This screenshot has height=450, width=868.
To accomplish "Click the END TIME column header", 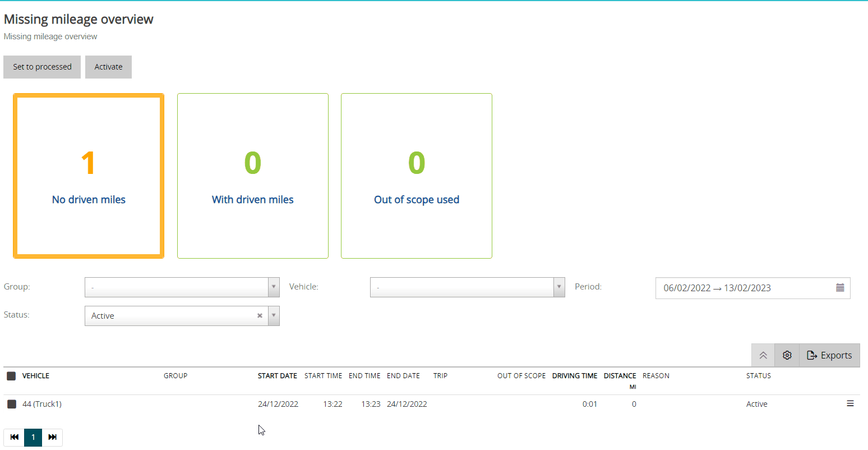I will point(364,376).
